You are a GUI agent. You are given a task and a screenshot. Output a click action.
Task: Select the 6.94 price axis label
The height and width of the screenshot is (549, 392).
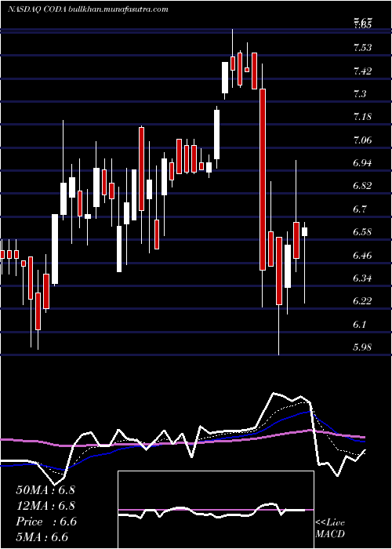364,163
